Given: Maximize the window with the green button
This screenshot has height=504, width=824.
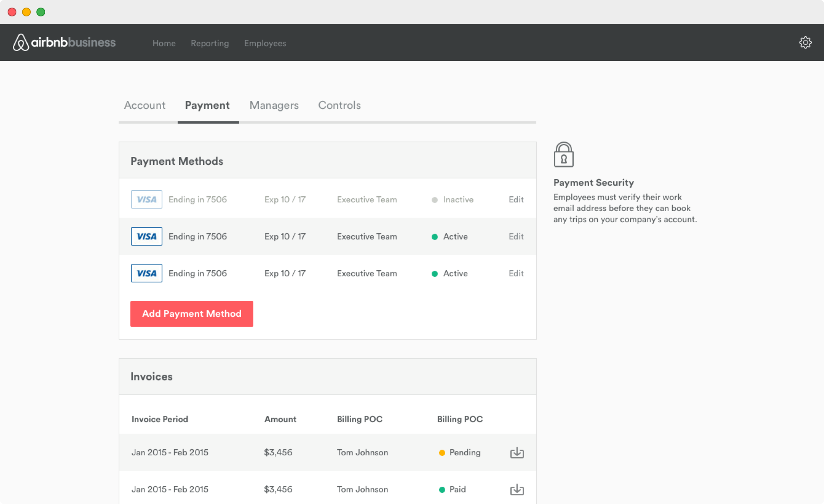Looking at the screenshot, I should 41,12.
